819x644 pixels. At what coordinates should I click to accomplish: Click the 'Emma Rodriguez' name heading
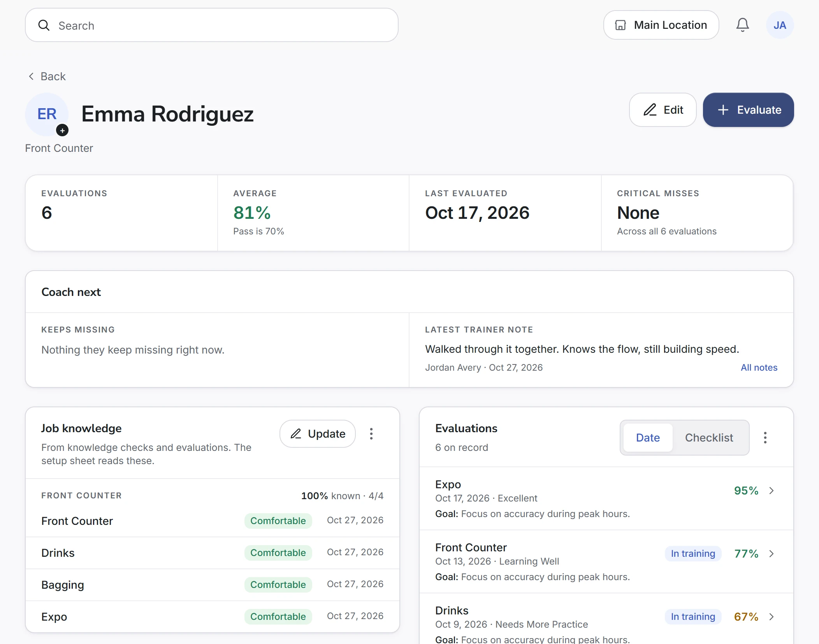click(x=167, y=114)
